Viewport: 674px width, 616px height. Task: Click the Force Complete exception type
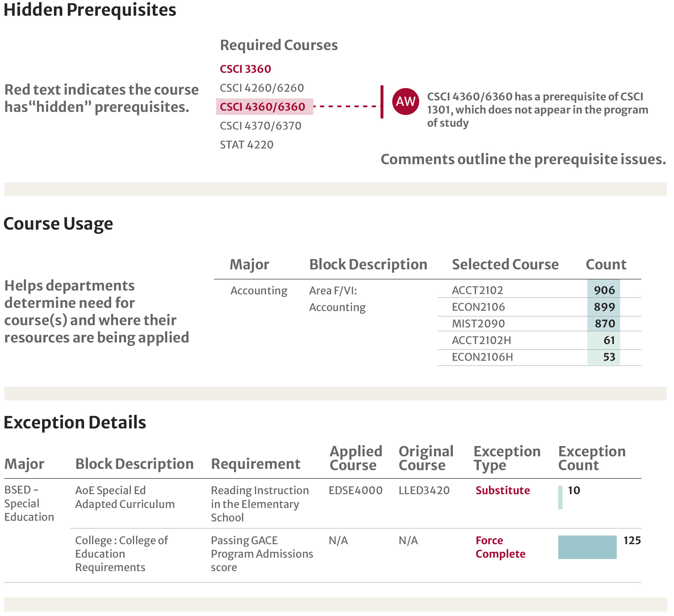tap(500, 547)
